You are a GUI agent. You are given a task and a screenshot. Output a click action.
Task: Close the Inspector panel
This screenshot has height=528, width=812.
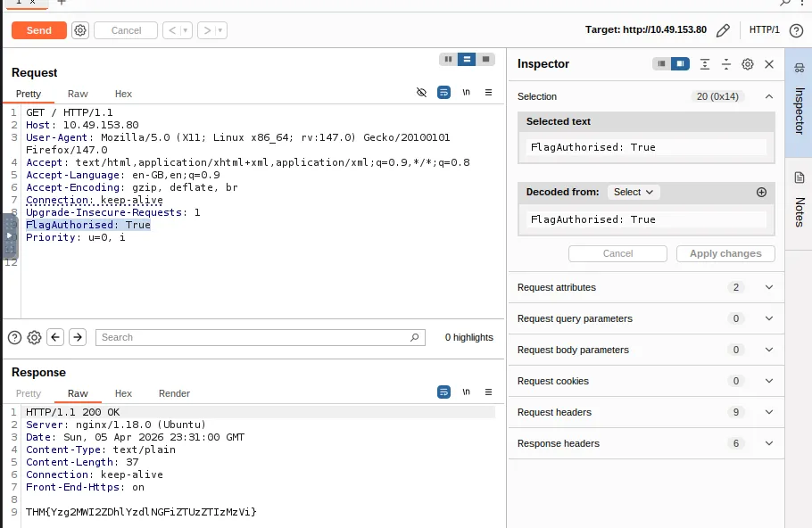[x=768, y=64]
